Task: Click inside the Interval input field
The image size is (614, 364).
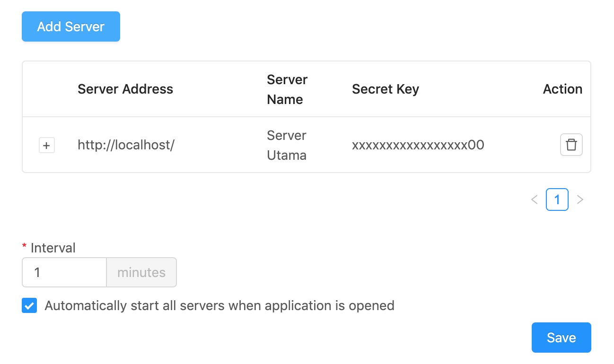Action: pos(64,272)
